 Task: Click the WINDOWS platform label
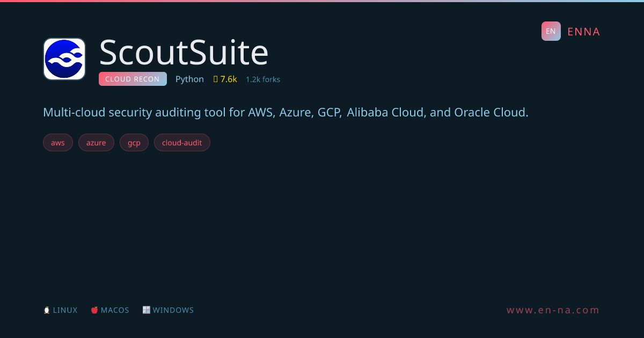point(173,310)
